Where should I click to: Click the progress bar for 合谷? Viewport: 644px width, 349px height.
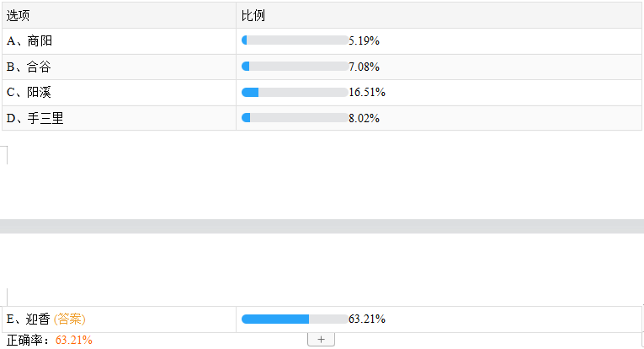point(295,67)
